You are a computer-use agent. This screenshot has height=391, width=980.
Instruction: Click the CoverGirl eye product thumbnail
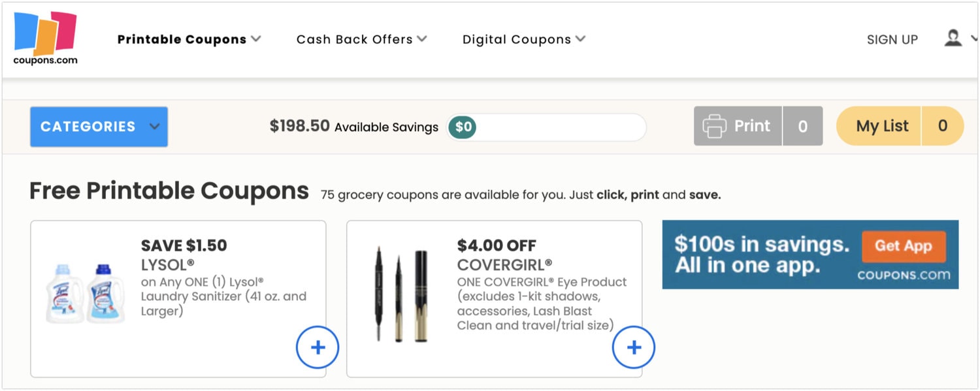(x=399, y=294)
